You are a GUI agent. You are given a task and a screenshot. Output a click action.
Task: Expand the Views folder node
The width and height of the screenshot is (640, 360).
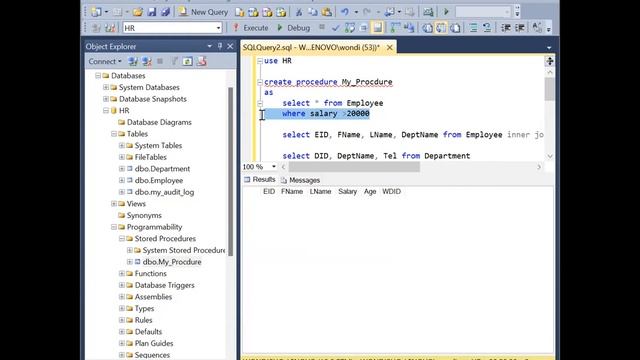[114, 203]
